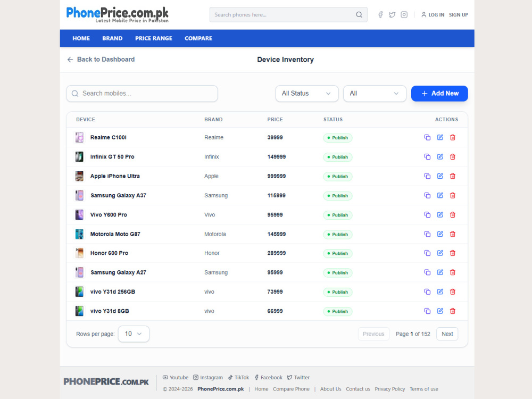532x399 pixels.
Task: Copy the vivo Y31d 8GB entry
Action: (x=427, y=311)
